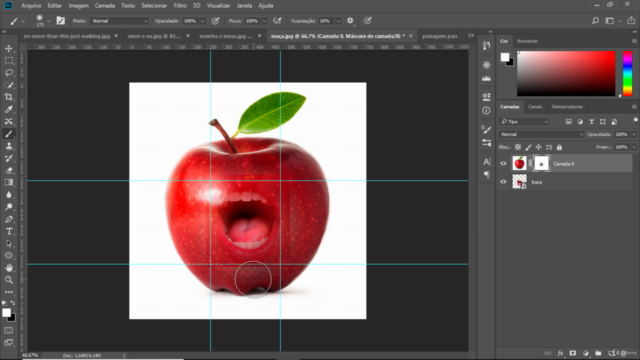Select the Brush tool in the toolbox
The height and width of the screenshot is (360, 640).
click(9, 134)
